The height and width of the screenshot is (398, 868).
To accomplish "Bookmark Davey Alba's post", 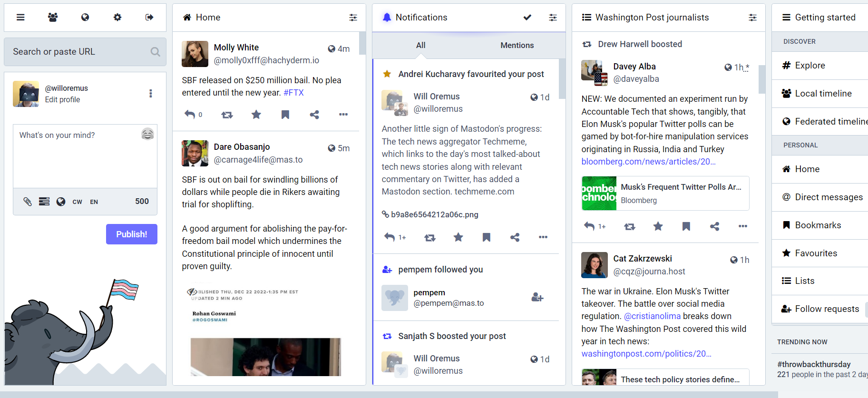I will pos(686,226).
